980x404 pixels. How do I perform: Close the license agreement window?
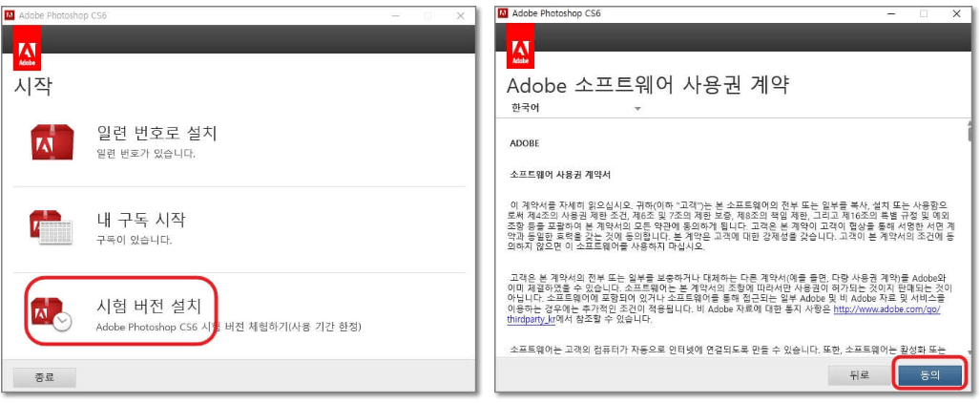(956, 13)
